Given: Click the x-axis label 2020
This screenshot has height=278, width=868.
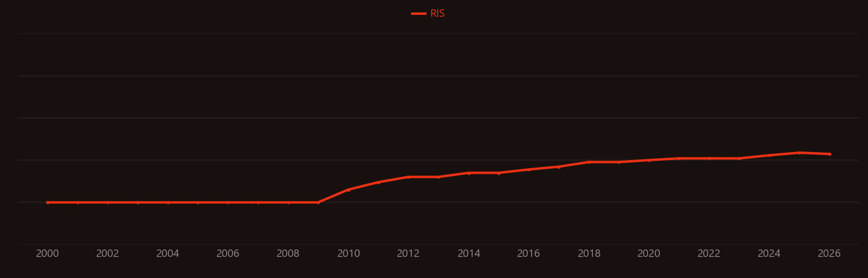Looking at the screenshot, I should tap(649, 254).
